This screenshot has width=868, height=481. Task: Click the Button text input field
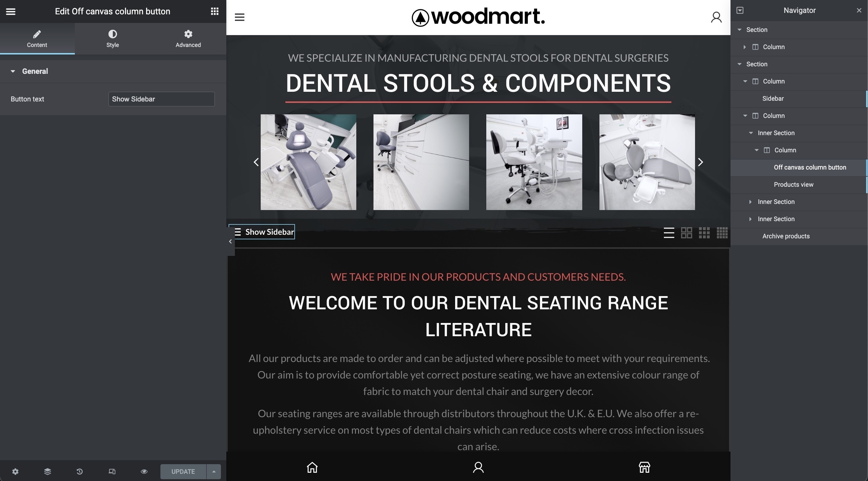161,99
